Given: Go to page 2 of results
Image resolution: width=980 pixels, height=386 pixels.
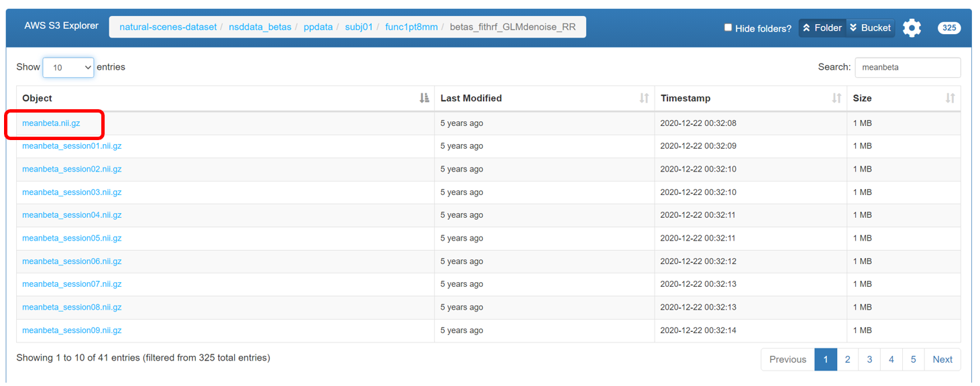Looking at the screenshot, I should click(847, 359).
